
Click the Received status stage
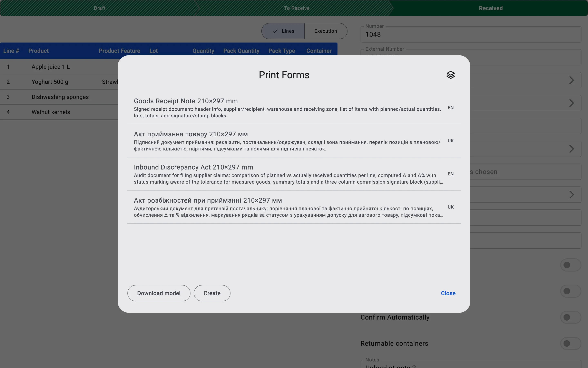(491, 8)
